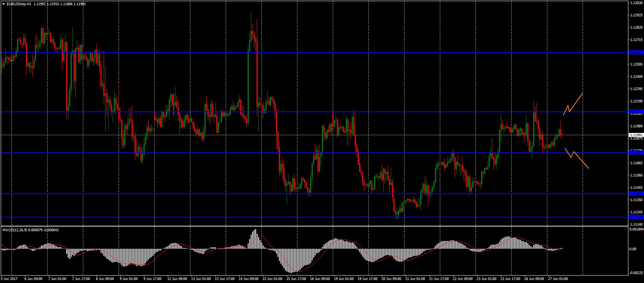Click the triangle arrow beside EURUSDstp,H1
Image resolution: width=644 pixels, height=283 pixels.
3,4
